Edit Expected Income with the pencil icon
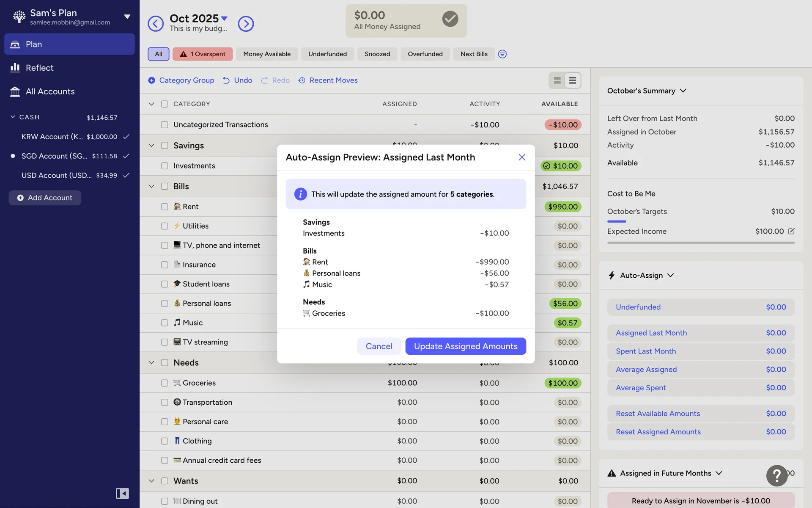This screenshot has width=812, height=508. [791, 231]
